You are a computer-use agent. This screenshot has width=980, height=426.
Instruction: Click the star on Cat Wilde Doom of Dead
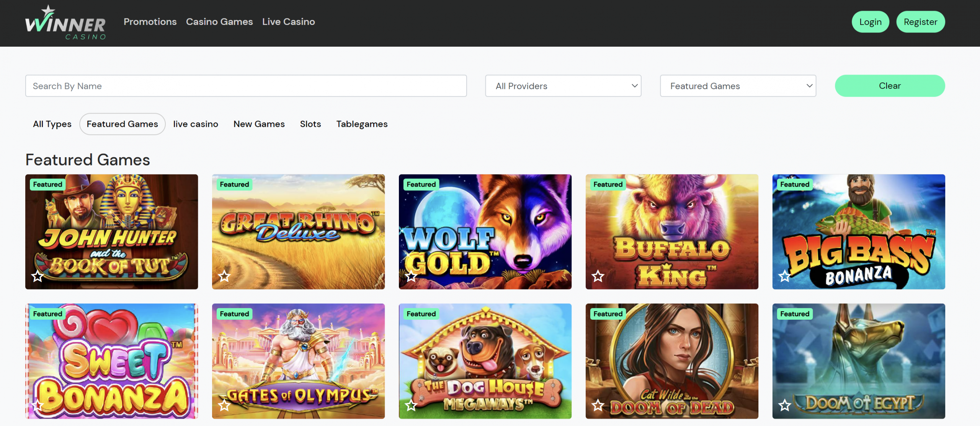pyautogui.click(x=598, y=405)
